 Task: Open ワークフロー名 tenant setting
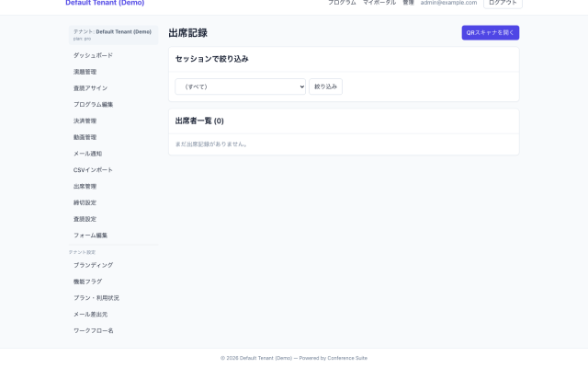[x=113, y=331]
